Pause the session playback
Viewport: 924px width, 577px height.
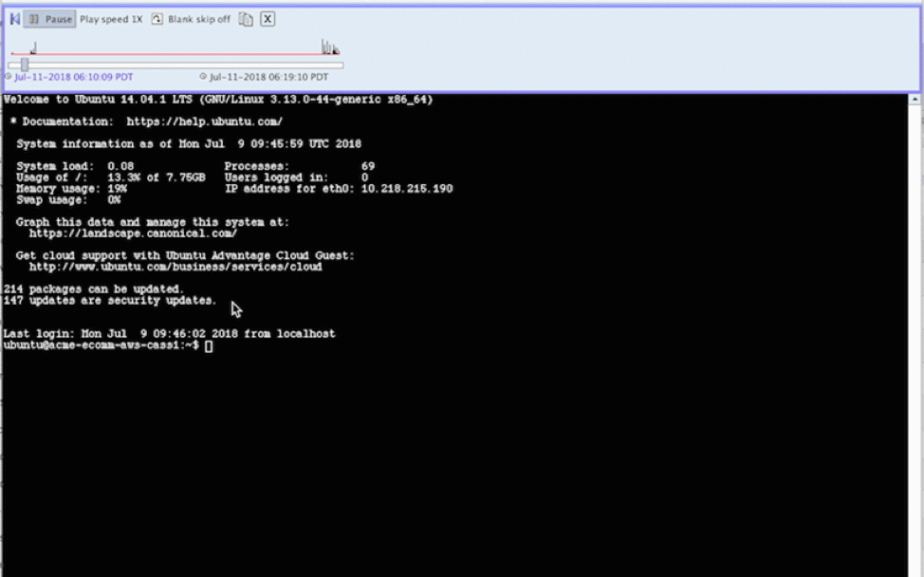click(49, 19)
